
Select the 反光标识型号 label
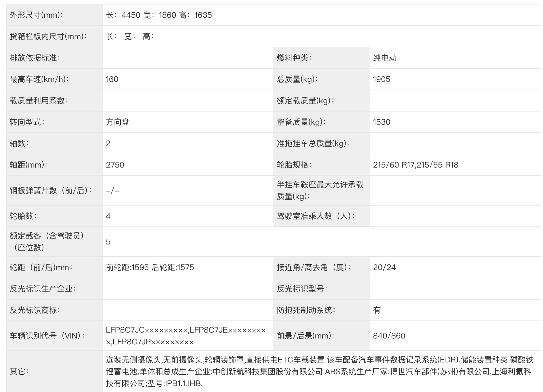pos(302,289)
